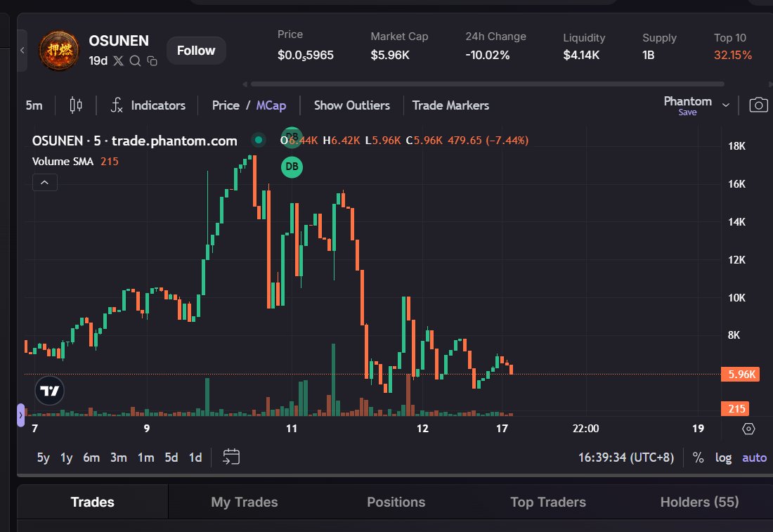Image resolution: width=773 pixels, height=532 pixels.
Task: Open the Top Traders tab
Action: (x=548, y=502)
